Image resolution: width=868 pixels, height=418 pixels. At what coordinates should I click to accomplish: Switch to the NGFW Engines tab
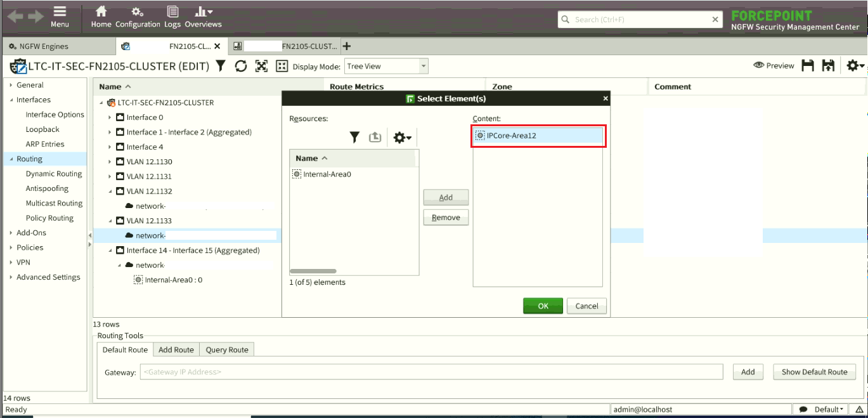44,46
